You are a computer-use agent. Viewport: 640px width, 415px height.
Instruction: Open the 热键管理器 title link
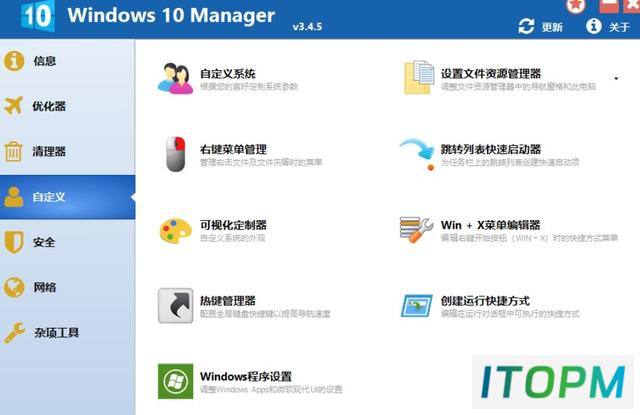point(228,301)
